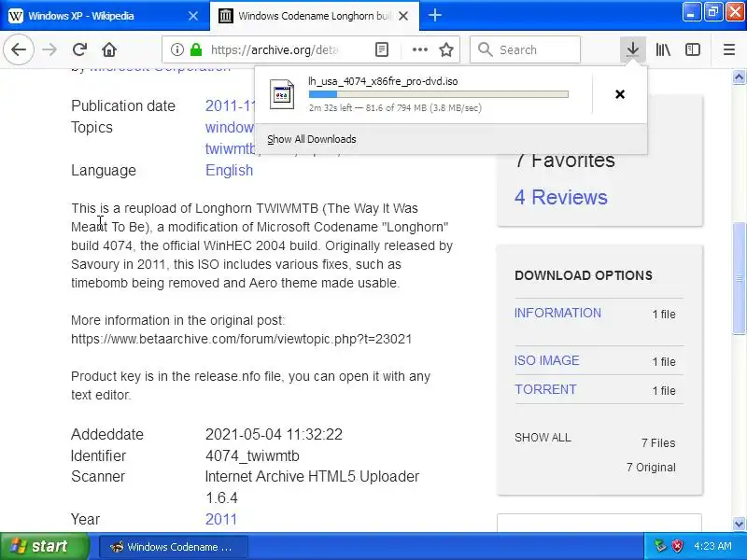This screenshot has width=747, height=560.
Task: Open the page actions three-dot menu
Action: click(x=419, y=49)
